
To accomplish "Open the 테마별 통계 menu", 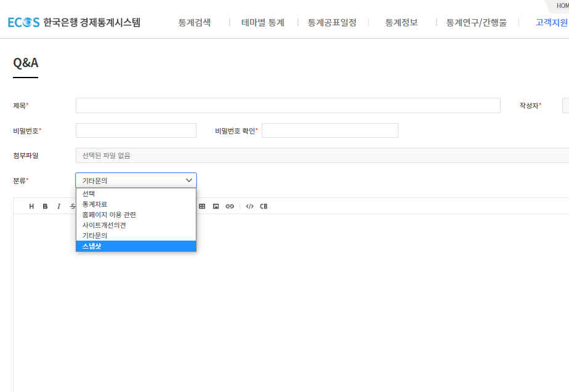I will click(263, 23).
